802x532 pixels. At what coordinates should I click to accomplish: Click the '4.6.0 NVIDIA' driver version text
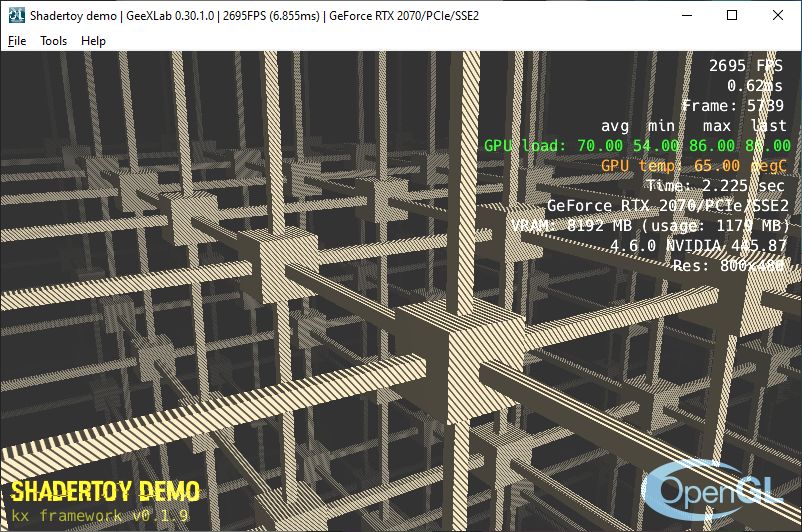pyautogui.click(x=698, y=246)
